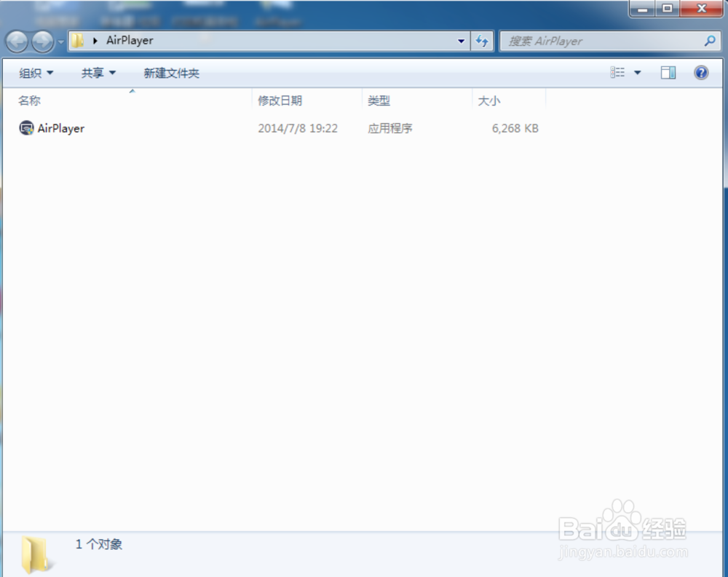Open the 共享 dropdown menu

click(x=97, y=72)
